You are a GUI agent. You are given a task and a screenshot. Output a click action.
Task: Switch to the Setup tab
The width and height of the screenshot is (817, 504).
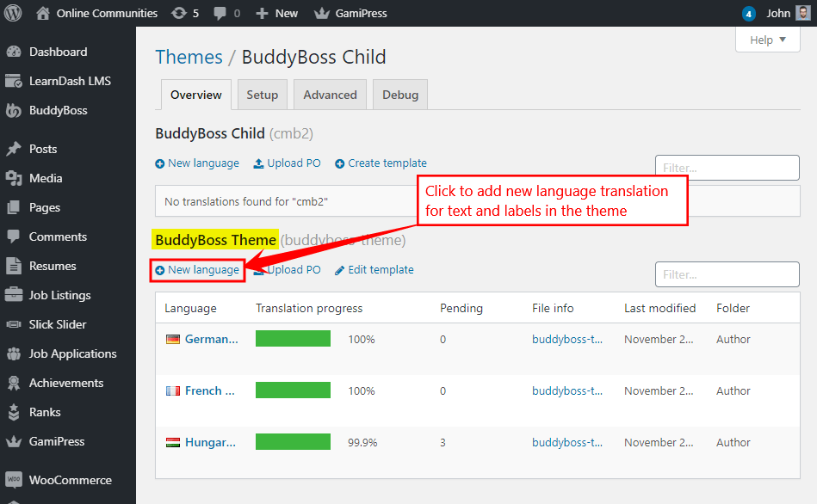tap(263, 95)
